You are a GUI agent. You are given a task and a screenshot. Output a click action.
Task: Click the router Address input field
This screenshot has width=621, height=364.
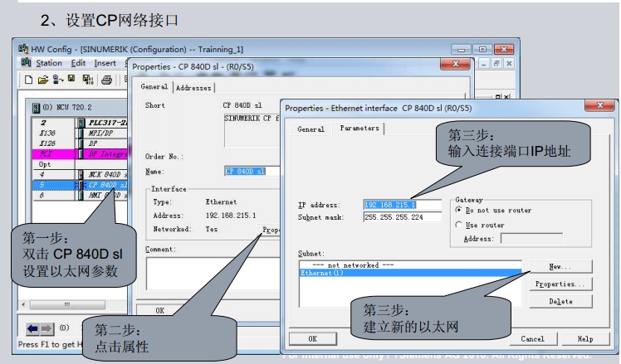tap(531, 239)
